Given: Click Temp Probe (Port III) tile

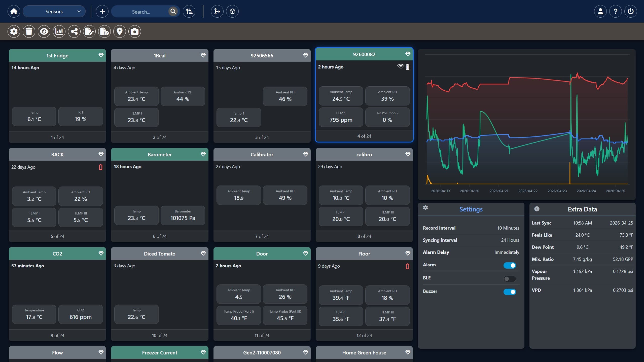Looking at the screenshot, I should [x=285, y=315].
